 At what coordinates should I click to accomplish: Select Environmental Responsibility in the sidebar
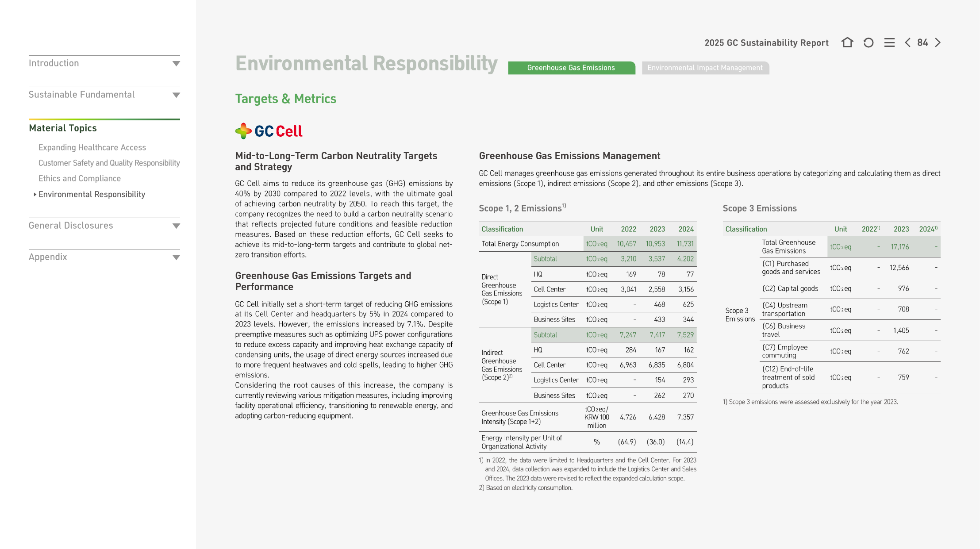click(92, 194)
